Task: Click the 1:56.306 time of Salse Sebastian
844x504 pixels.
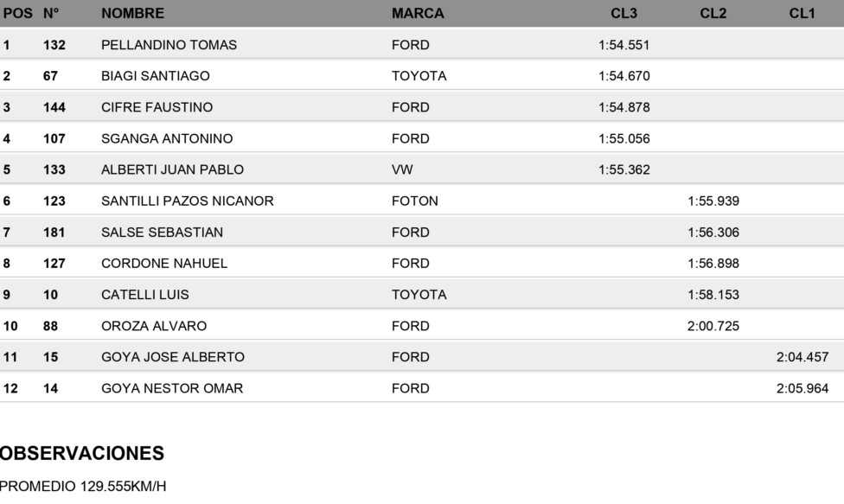Action: [713, 233]
